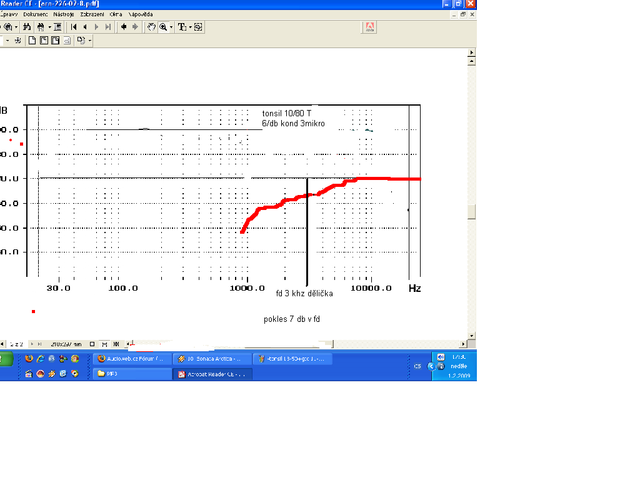The height and width of the screenshot is (480, 640).
Task: Click the '100.0' axis label
Action: pyautogui.click(x=123, y=288)
